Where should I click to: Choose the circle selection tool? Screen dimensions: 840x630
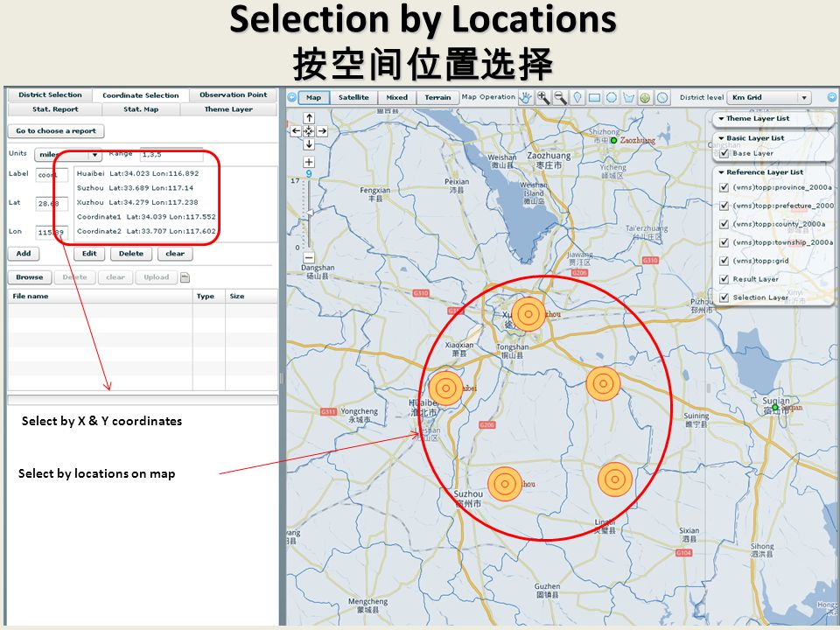click(612, 97)
